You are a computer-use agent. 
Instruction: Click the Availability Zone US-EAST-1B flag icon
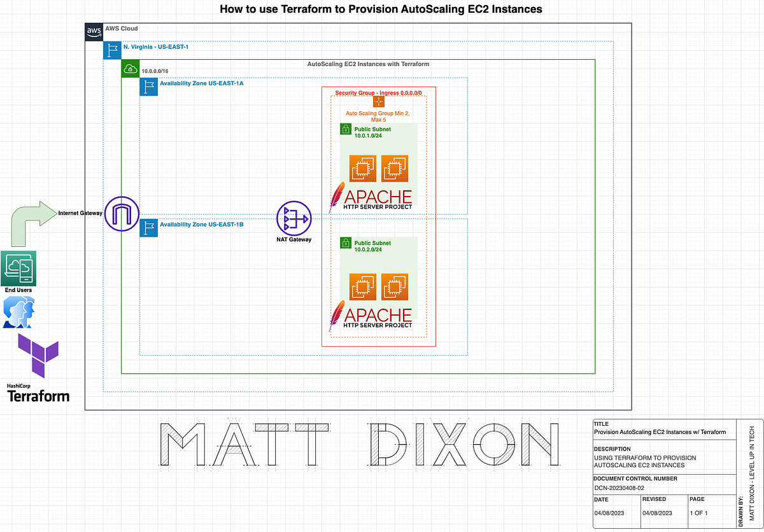[148, 228]
